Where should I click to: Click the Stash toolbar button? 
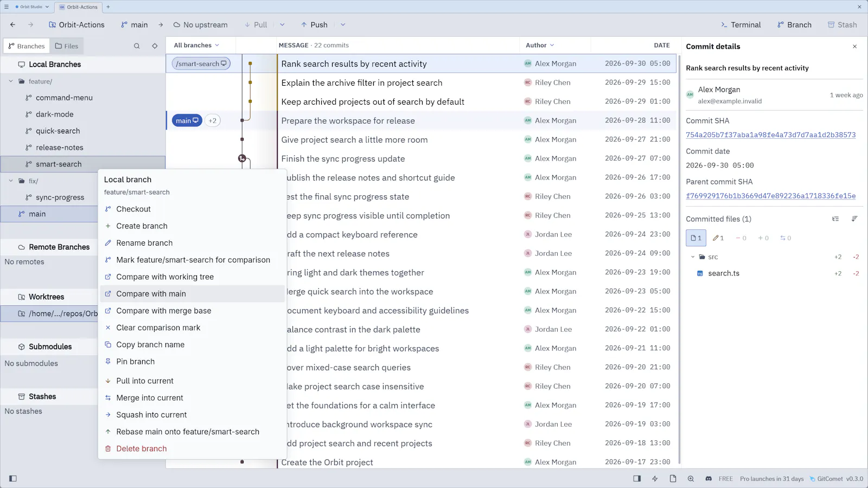(842, 25)
